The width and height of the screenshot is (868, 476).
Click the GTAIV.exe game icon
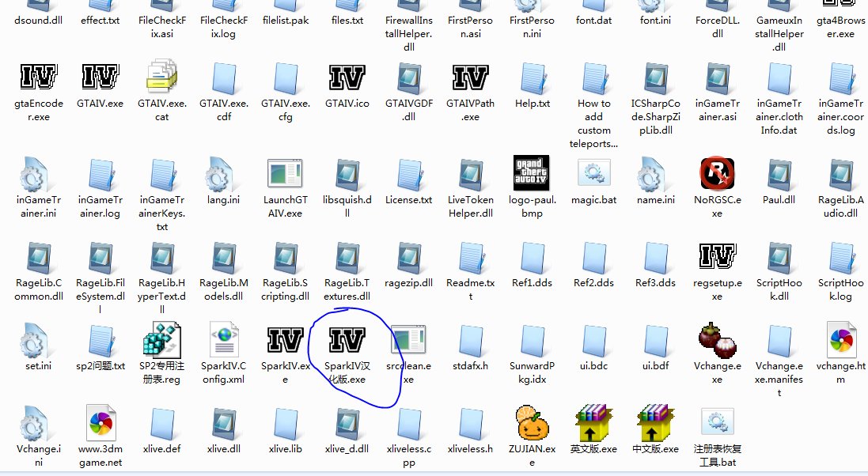[100, 78]
